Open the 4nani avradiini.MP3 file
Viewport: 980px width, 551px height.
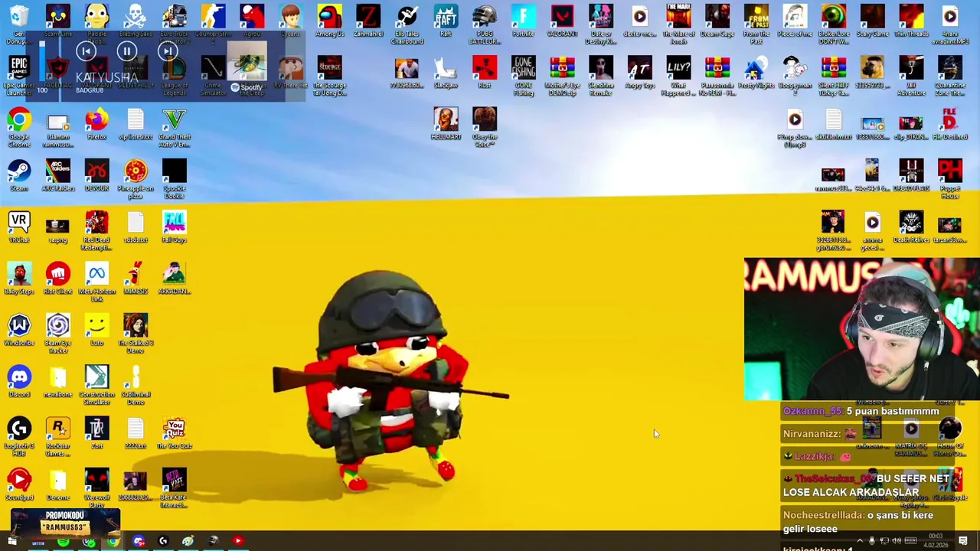pos(949,24)
